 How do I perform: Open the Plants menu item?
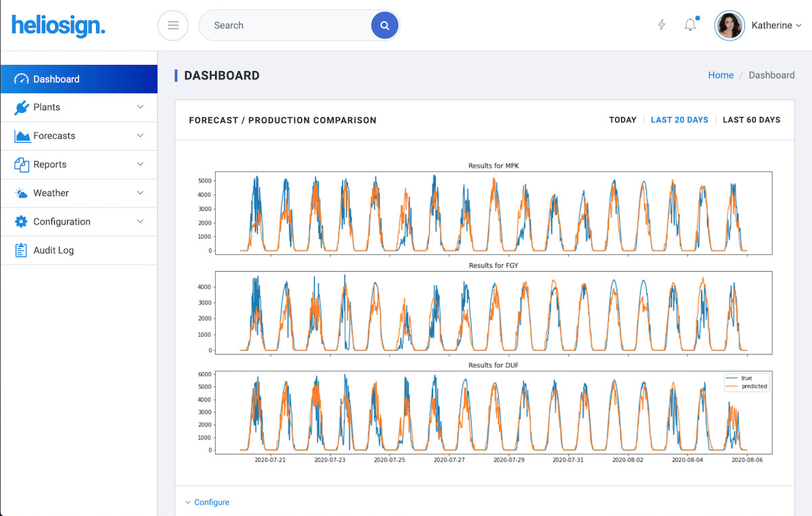[78, 108]
